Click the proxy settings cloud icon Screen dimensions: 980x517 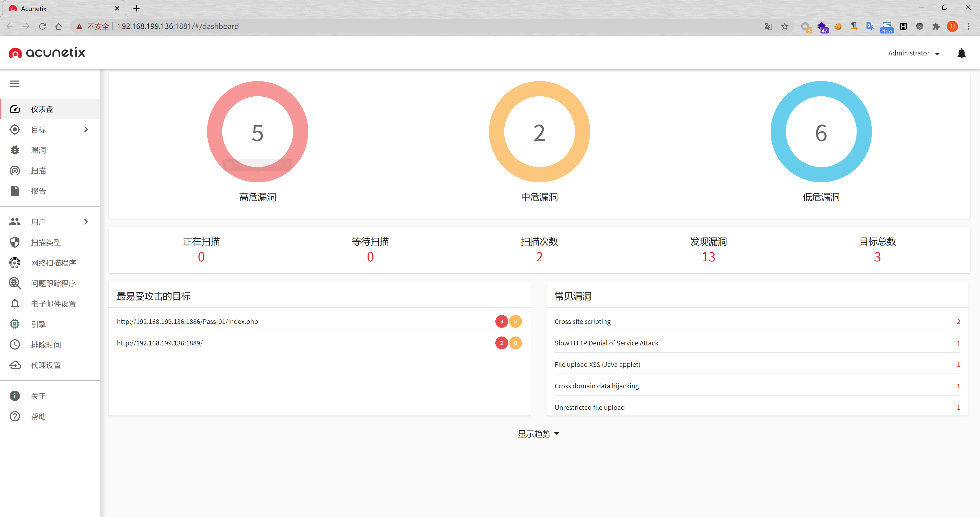[x=15, y=365]
